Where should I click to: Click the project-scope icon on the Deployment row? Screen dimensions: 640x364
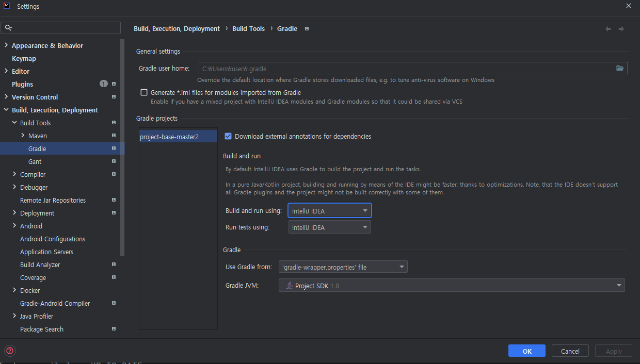pyautogui.click(x=114, y=213)
